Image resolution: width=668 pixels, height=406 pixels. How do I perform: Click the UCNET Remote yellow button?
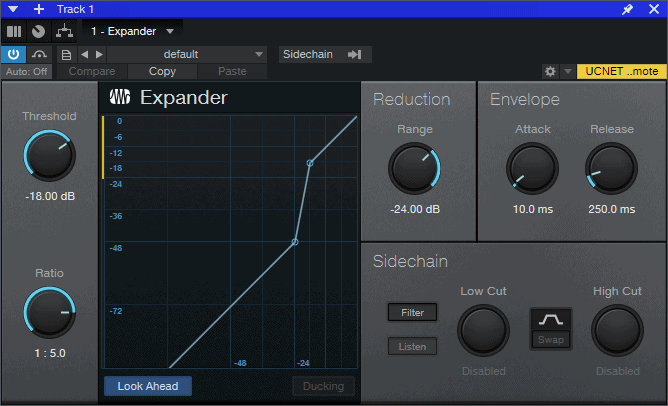pyautogui.click(x=622, y=71)
